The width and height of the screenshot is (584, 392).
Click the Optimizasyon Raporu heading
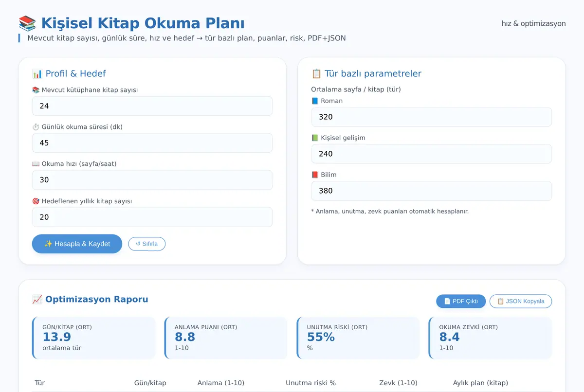[96, 299]
